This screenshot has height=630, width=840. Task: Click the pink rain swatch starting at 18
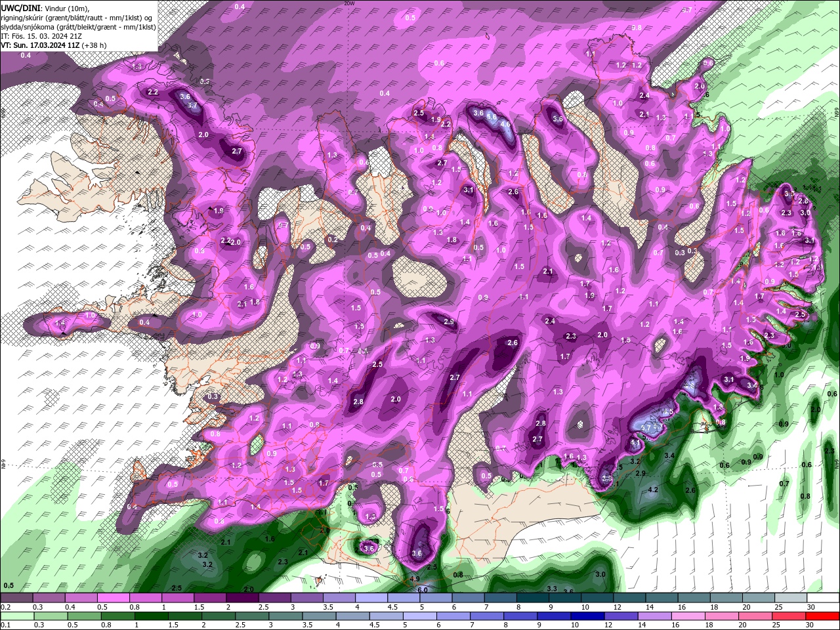pos(723,616)
